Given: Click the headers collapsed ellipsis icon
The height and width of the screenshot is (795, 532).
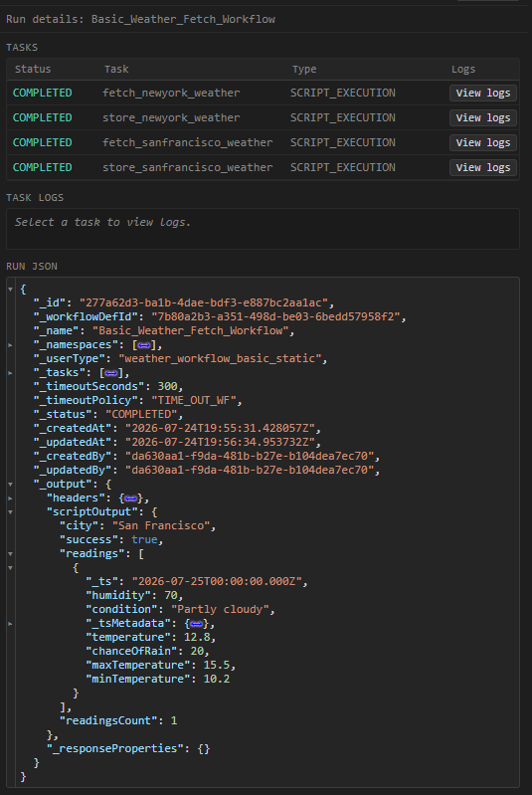Looking at the screenshot, I should (131, 498).
